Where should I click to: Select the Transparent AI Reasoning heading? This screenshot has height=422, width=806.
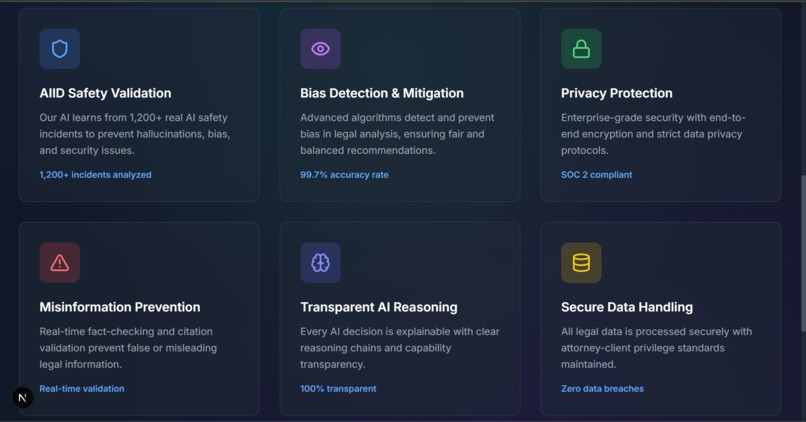[x=379, y=307]
